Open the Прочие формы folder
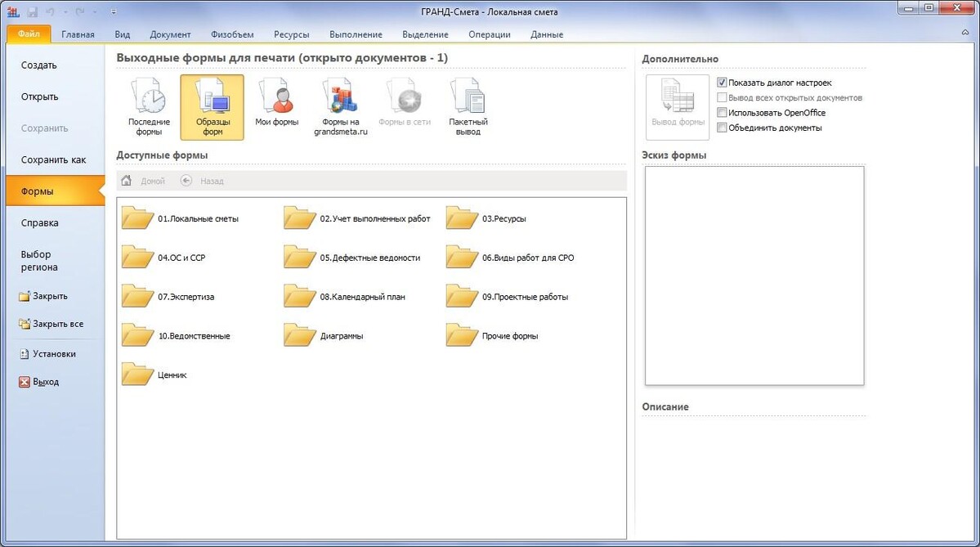 (x=492, y=336)
